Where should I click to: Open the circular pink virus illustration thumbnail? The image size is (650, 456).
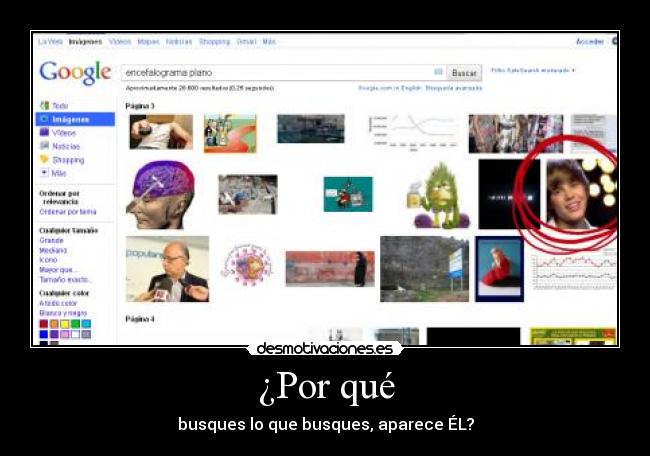(247, 265)
